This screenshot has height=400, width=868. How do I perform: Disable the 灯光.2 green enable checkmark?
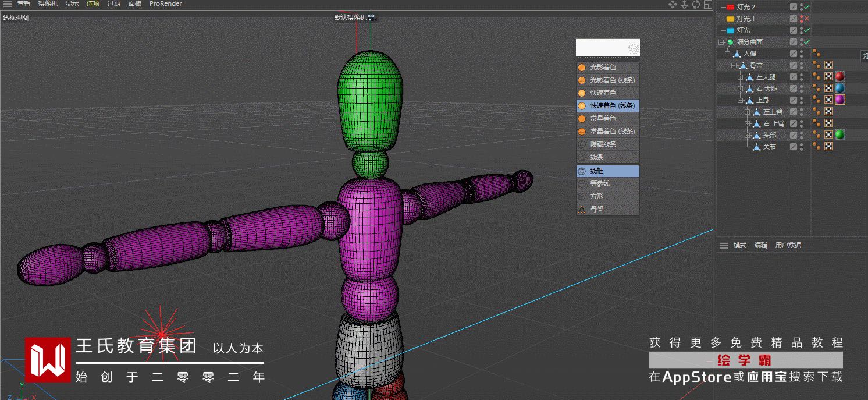click(x=807, y=7)
